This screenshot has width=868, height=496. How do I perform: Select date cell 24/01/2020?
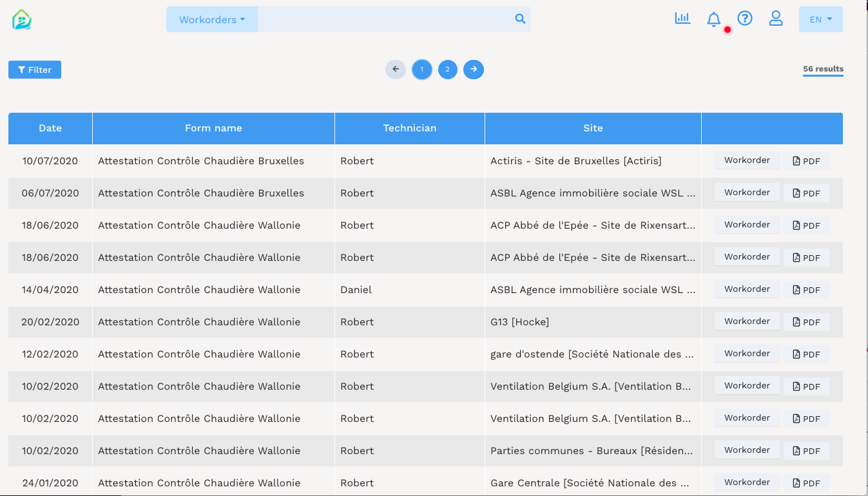50,483
